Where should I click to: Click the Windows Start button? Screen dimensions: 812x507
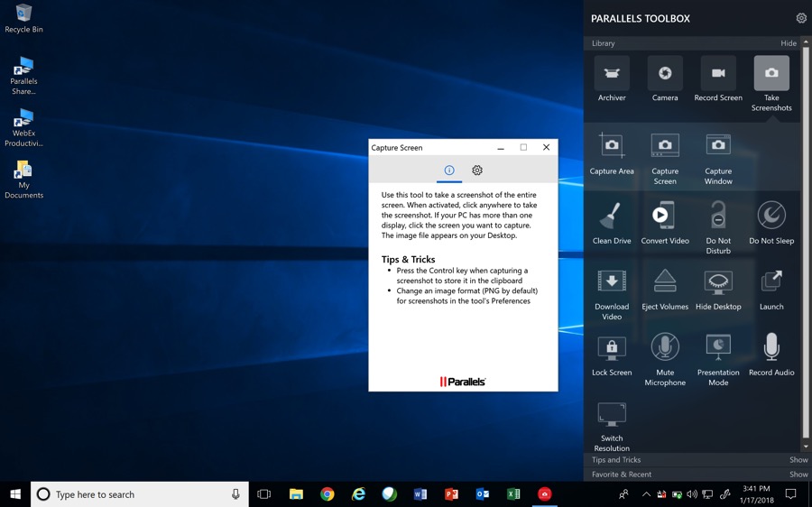coord(15,494)
